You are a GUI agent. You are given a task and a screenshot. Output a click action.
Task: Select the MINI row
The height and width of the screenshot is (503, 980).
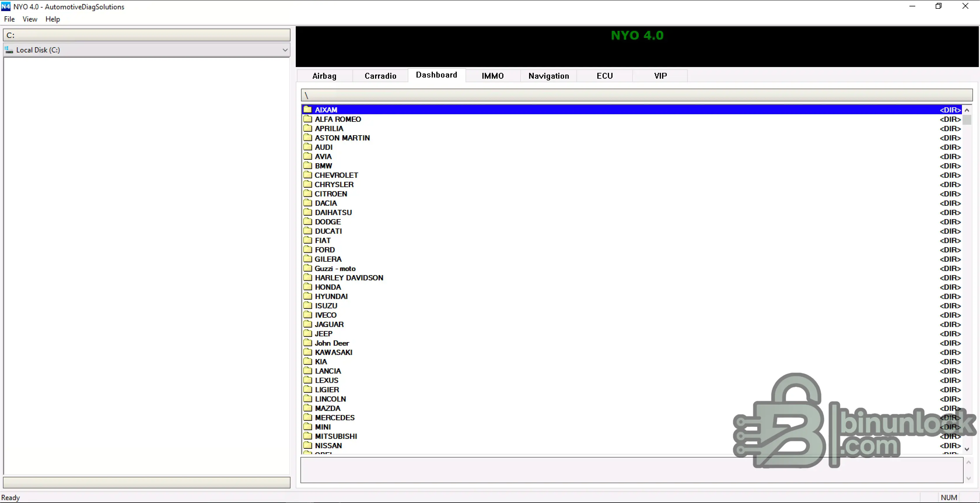[x=631, y=427]
